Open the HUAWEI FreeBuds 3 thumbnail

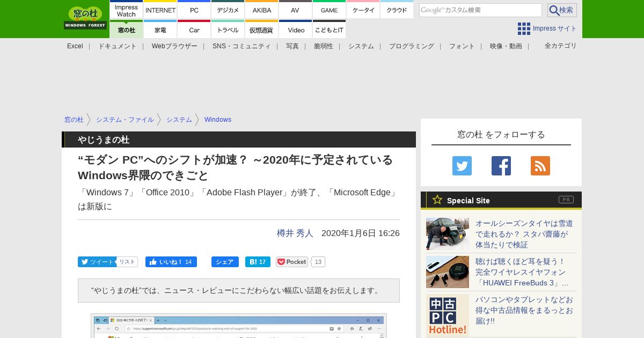pyautogui.click(x=448, y=272)
